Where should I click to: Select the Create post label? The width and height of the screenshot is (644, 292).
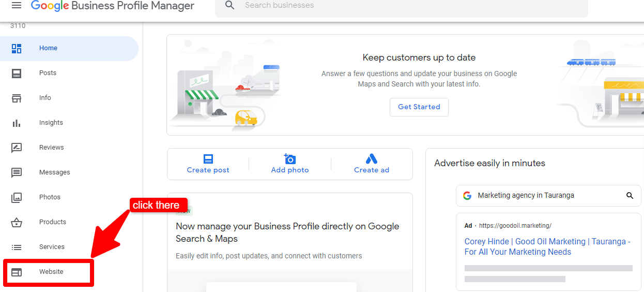pyautogui.click(x=208, y=170)
